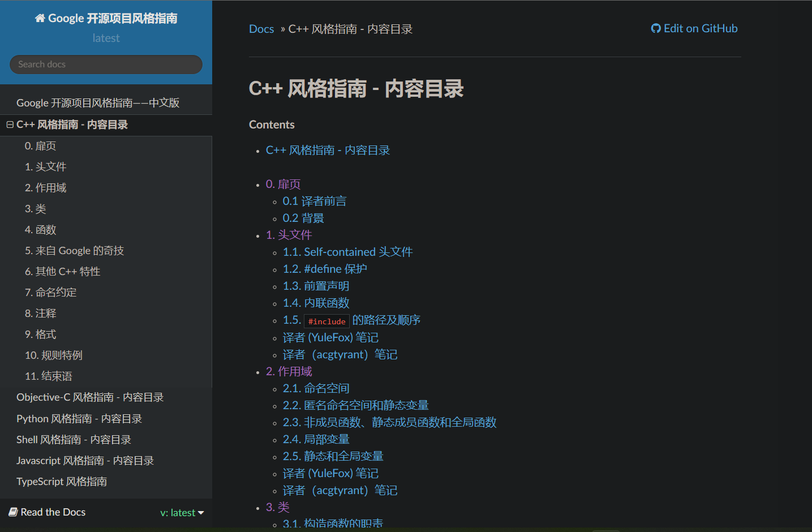Open link 2.5. 静态和全局变量
Screen dimensions: 812x532
pyautogui.click(x=333, y=457)
